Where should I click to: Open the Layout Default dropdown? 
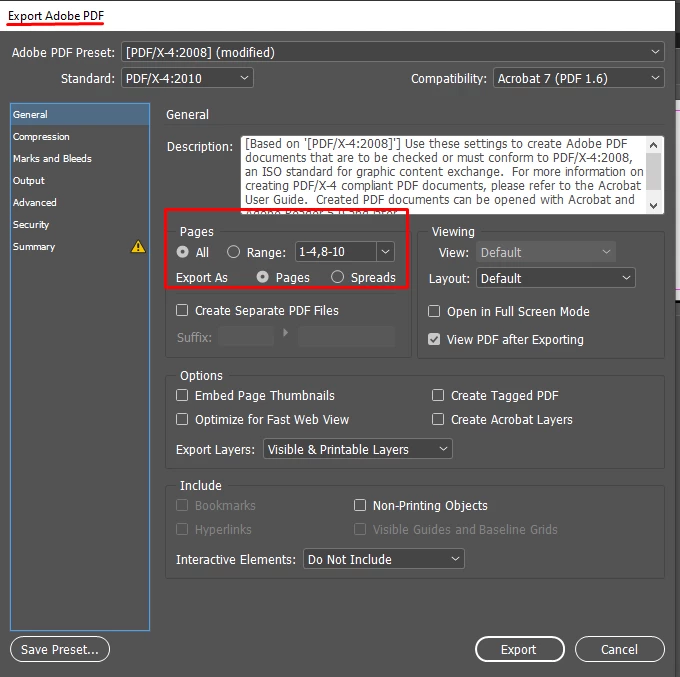(556, 278)
